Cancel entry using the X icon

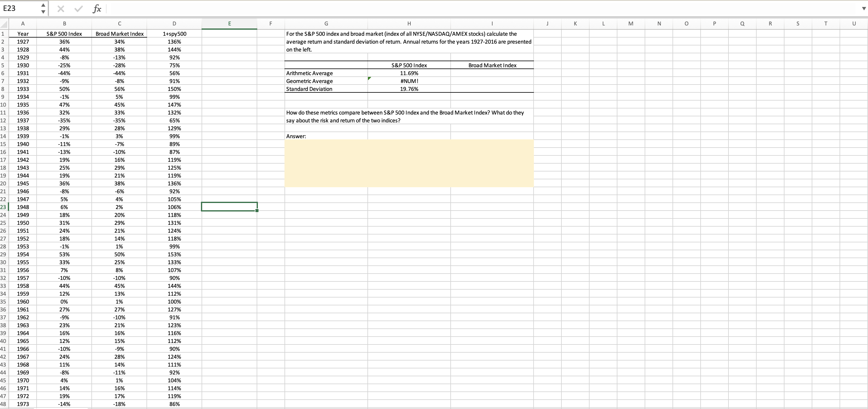[x=61, y=9]
